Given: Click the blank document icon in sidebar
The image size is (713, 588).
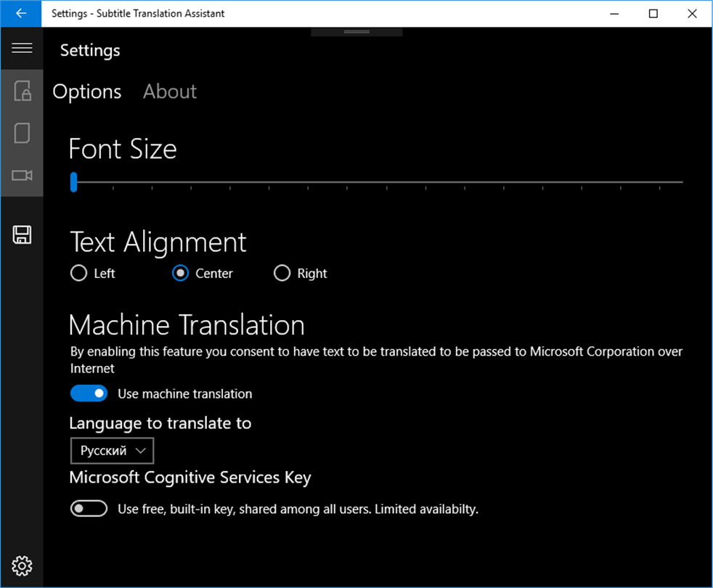Looking at the screenshot, I should tap(22, 134).
